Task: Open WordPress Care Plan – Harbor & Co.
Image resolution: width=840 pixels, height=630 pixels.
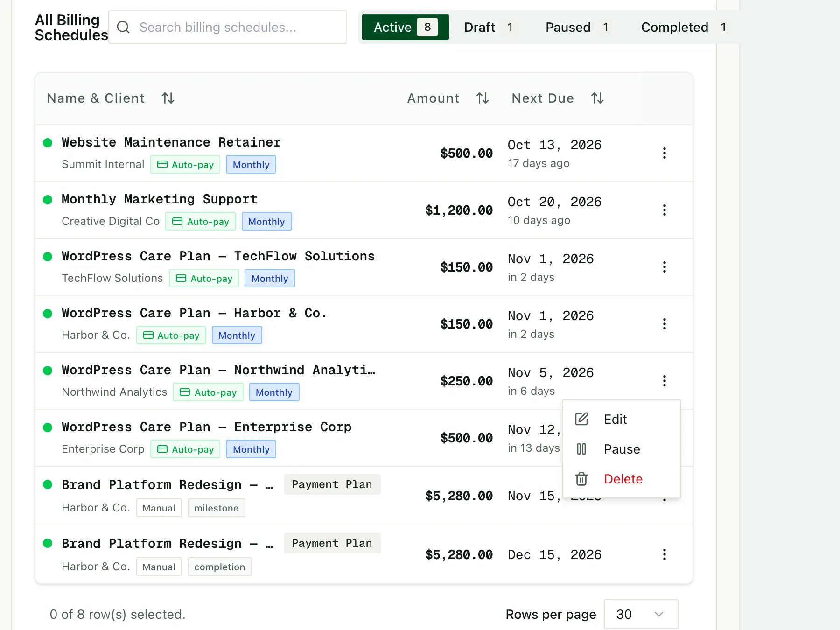Action: click(194, 313)
